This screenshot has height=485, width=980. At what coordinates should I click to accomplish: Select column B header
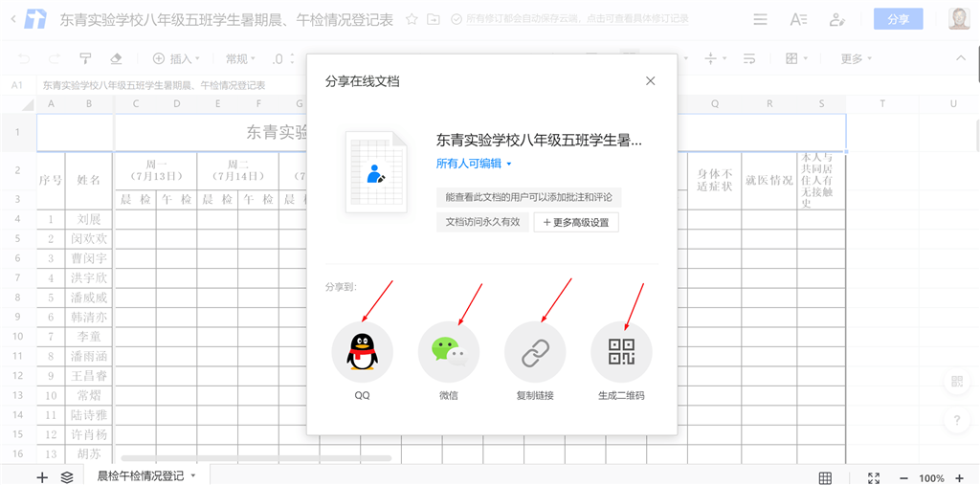(89, 103)
